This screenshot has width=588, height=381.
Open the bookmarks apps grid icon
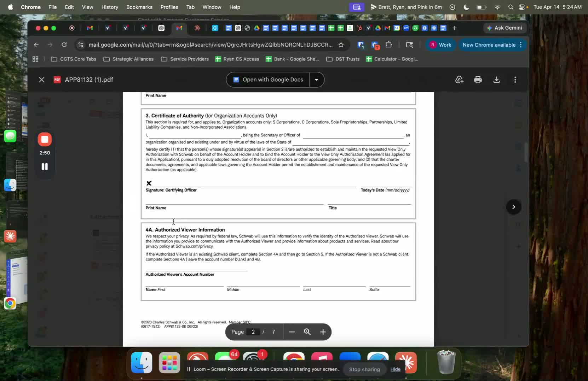click(35, 59)
